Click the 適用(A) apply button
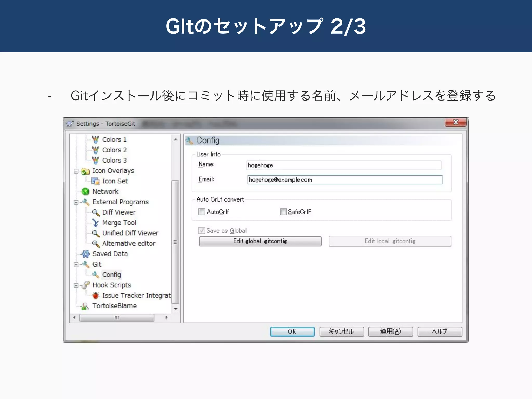The width and height of the screenshot is (532, 399). 390,331
